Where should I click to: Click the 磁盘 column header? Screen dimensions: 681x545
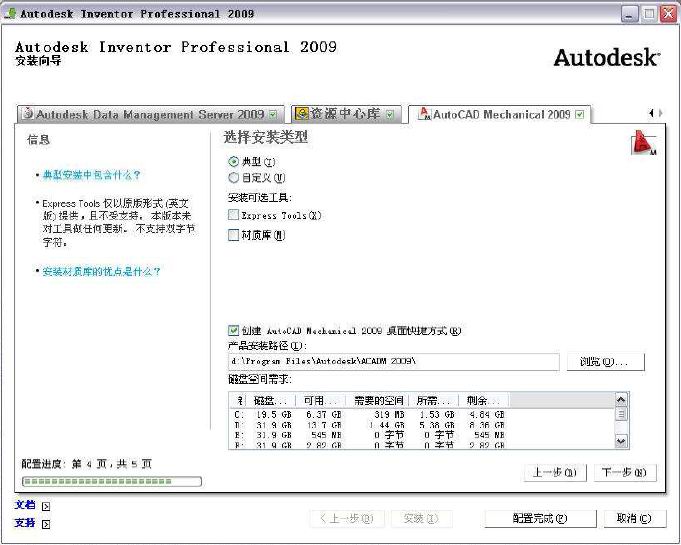(271, 400)
